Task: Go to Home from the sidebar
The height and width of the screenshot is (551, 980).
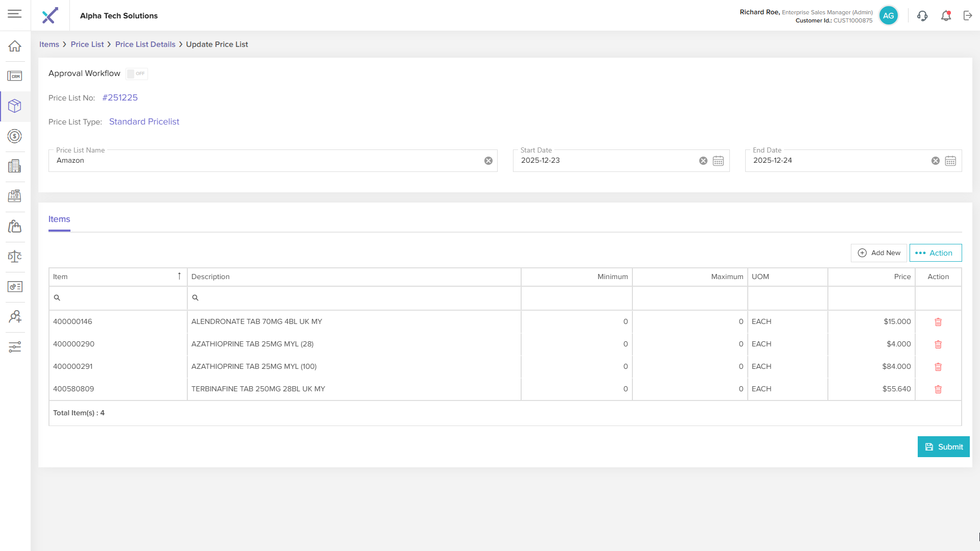Action: point(15,46)
